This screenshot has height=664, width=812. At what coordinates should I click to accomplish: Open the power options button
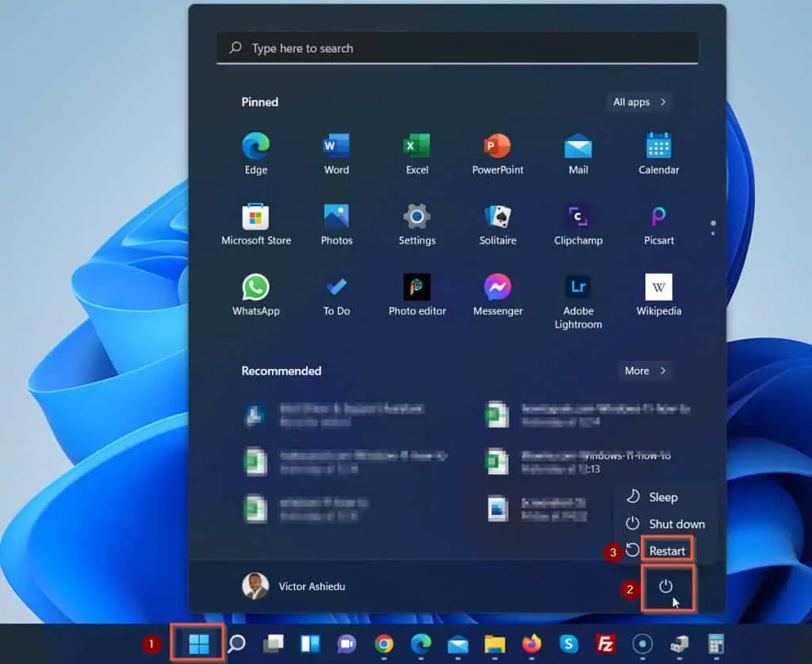tap(667, 587)
